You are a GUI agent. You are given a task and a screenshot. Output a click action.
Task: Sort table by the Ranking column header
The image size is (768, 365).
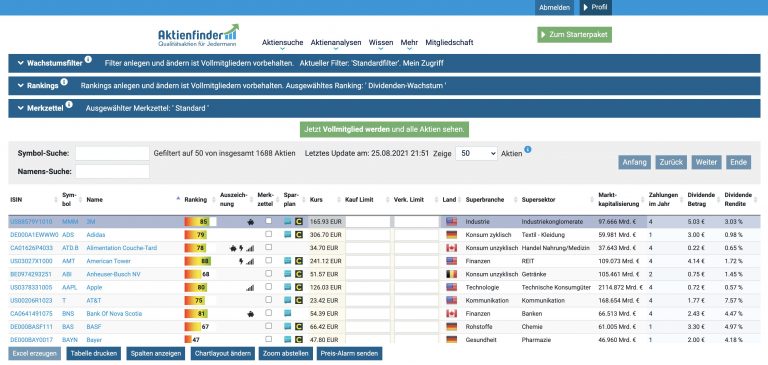tap(195, 200)
